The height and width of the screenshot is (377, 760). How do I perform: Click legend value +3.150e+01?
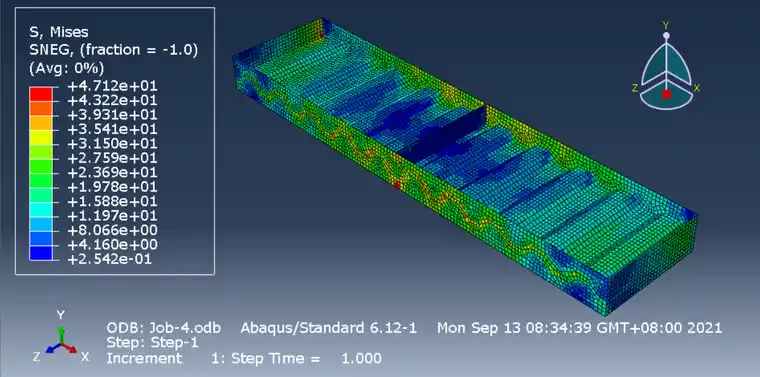tap(112, 144)
